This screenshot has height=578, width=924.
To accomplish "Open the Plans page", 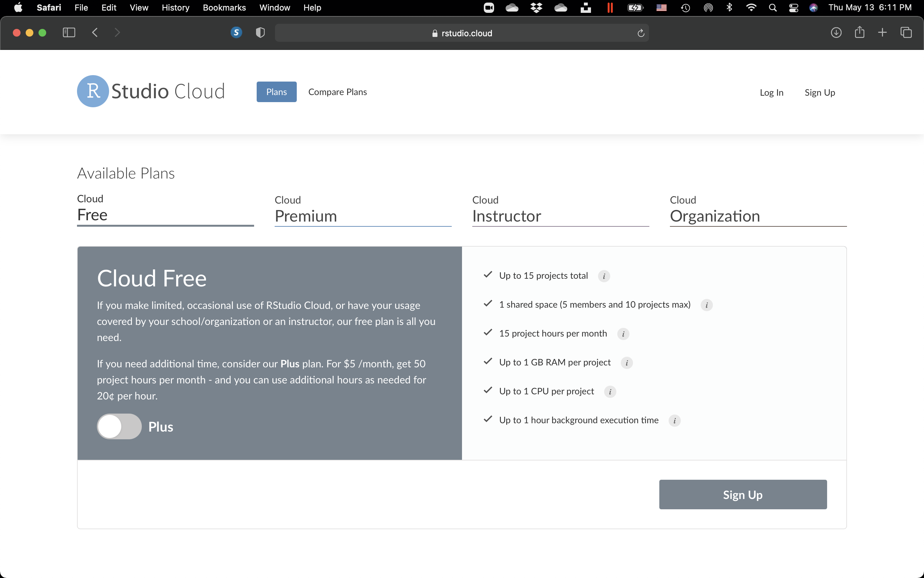I will [277, 92].
